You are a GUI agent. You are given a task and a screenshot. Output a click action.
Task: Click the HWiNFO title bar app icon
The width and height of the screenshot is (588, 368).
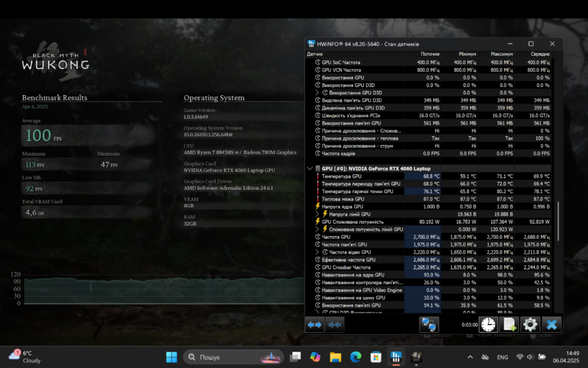(x=311, y=44)
